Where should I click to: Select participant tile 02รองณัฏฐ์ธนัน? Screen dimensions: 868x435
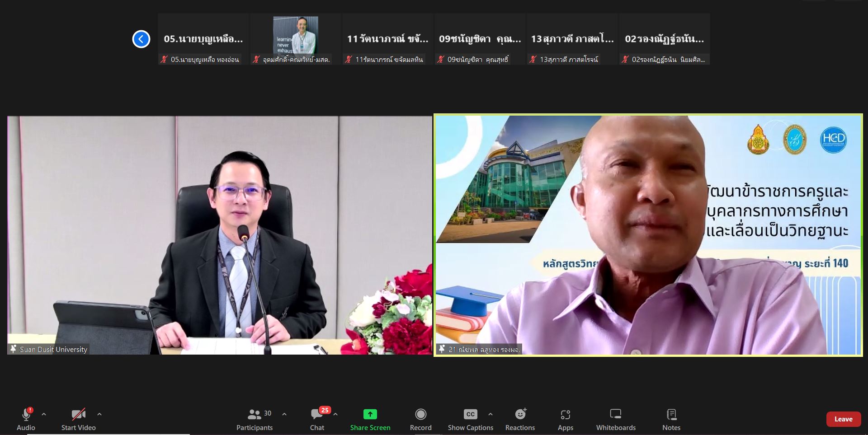(665, 39)
